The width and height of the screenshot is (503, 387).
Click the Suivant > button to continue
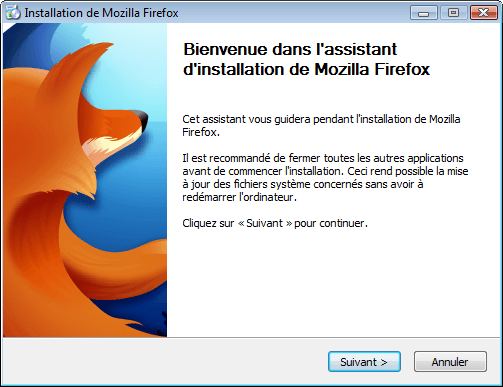pyautogui.click(x=364, y=362)
